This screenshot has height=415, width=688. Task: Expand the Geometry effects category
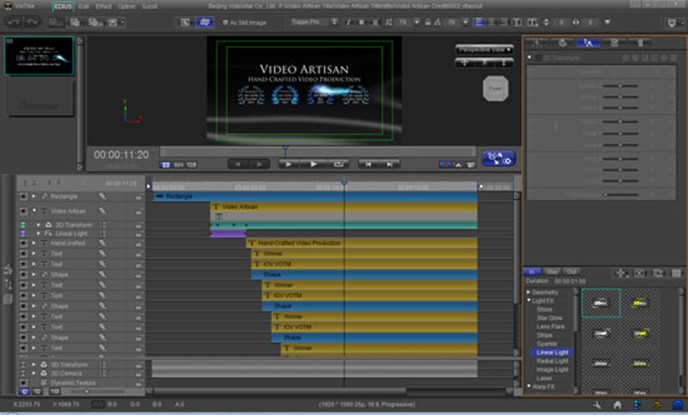tap(529, 292)
